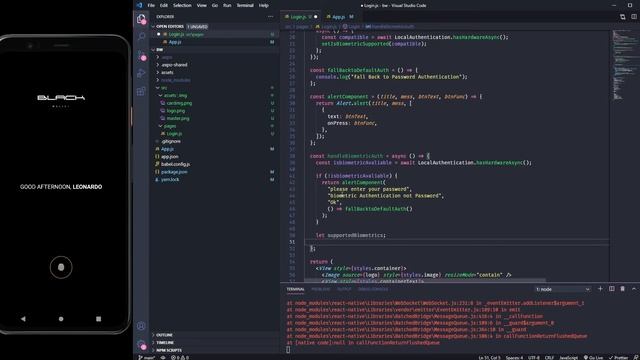Kill the terminal with trash icon

point(622,289)
